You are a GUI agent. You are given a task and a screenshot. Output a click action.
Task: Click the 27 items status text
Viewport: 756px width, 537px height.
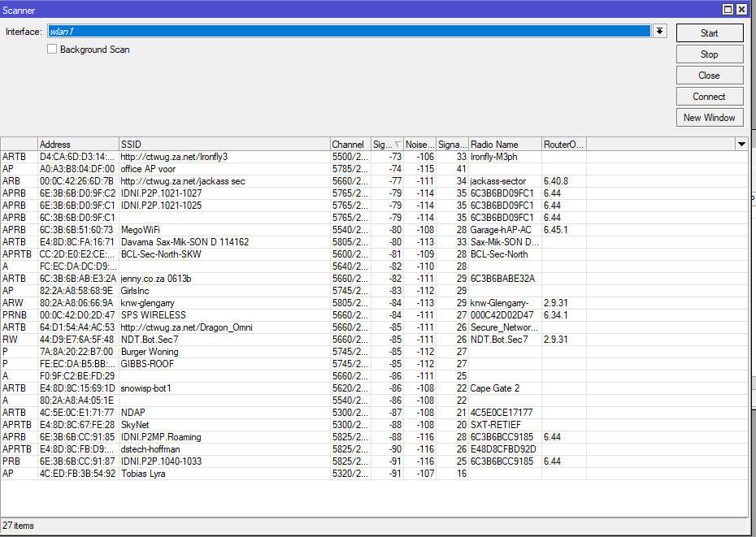tap(19, 526)
